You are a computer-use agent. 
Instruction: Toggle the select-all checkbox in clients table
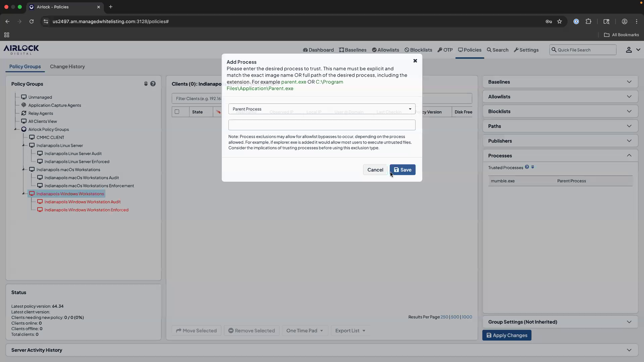(177, 112)
